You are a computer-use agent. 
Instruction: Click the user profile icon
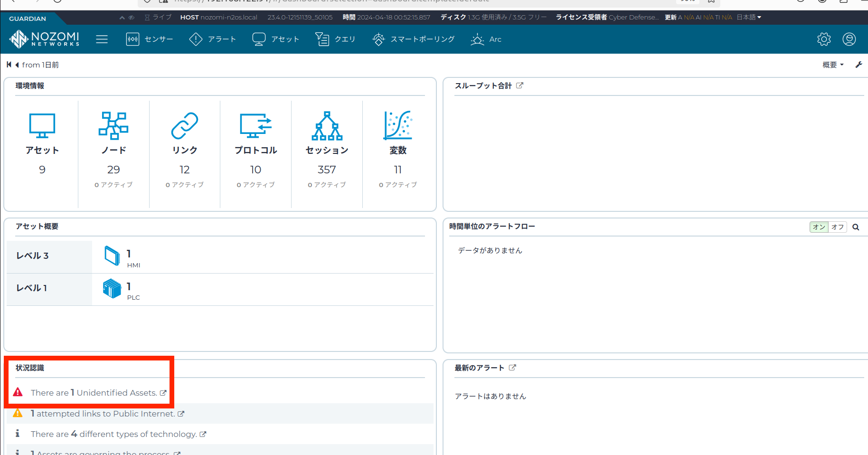tap(849, 39)
